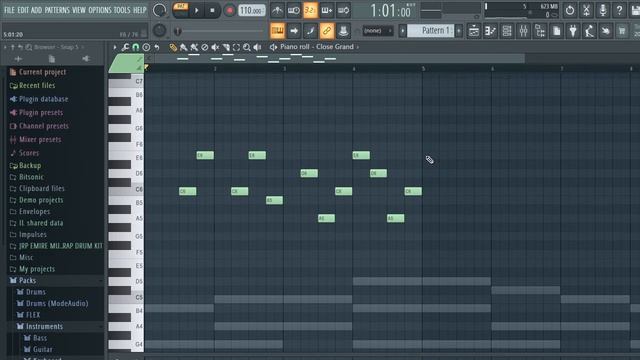Viewport: 640px width, 360px height.
Task: Toggle the 3-2-1 countdown before recording
Action: tap(310, 10)
